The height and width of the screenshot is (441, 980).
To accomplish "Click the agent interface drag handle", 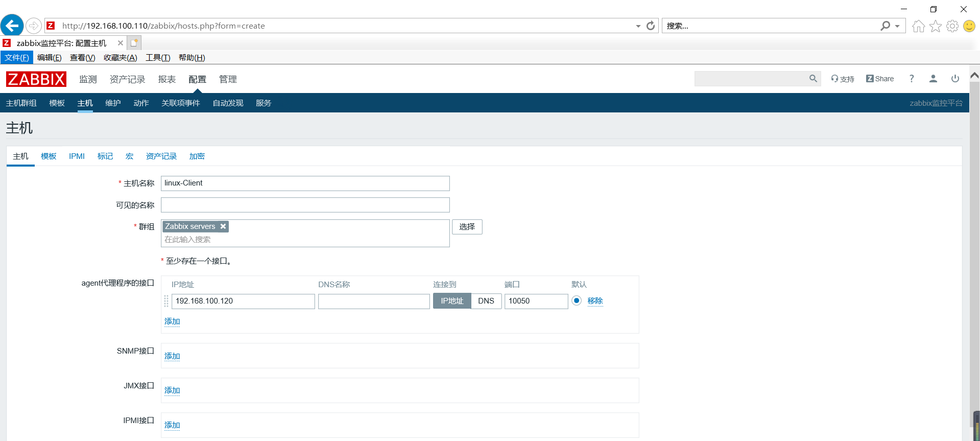I will click(x=166, y=301).
